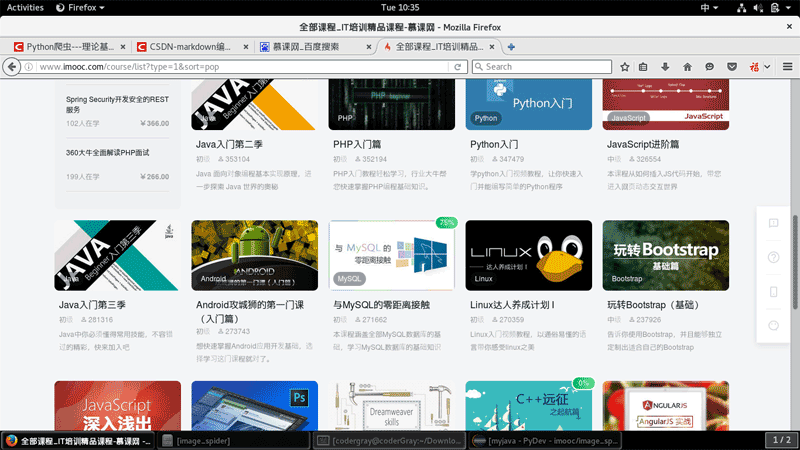The height and width of the screenshot is (450, 800).
Task: Switch to myjava PyDev window in taskbar
Action: (545, 440)
